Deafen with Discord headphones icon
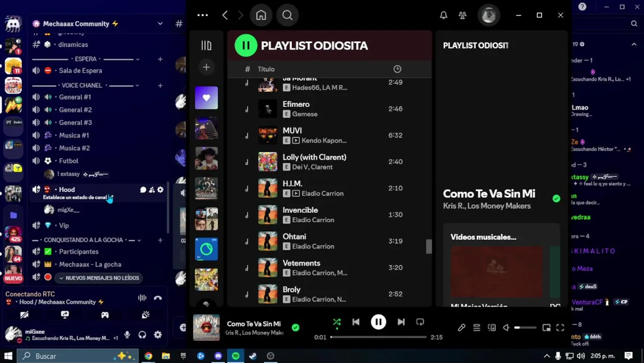Viewport: 644px width, 363px height. pyautogui.click(x=142, y=335)
